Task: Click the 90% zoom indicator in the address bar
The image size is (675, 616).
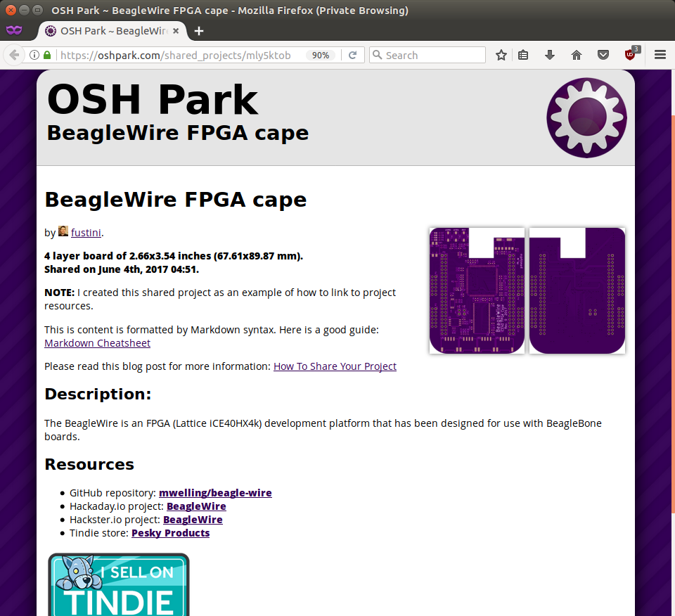Action: coord(321,54)
